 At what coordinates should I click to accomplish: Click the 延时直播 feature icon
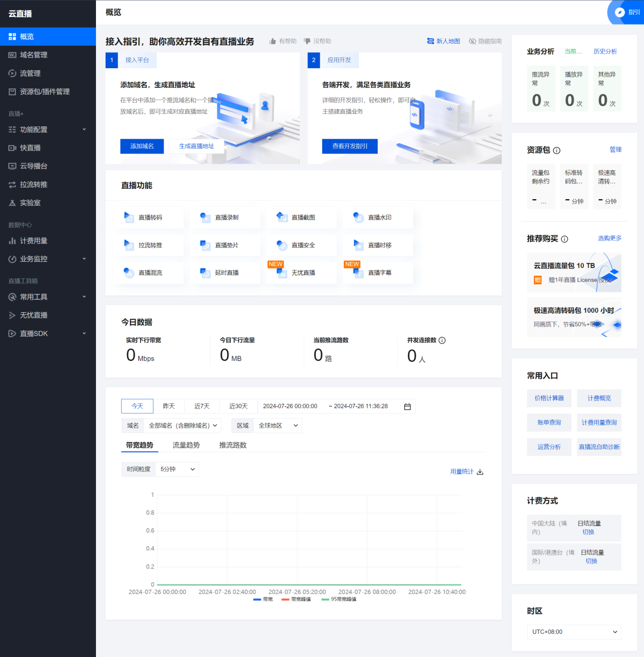pos(205,273)
